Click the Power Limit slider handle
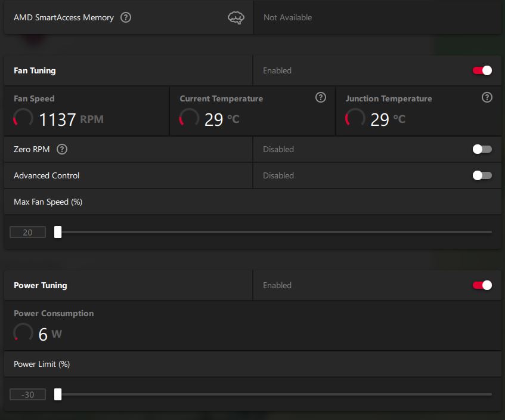The height and width of the screenshot is (420, 505). (58, 394)
